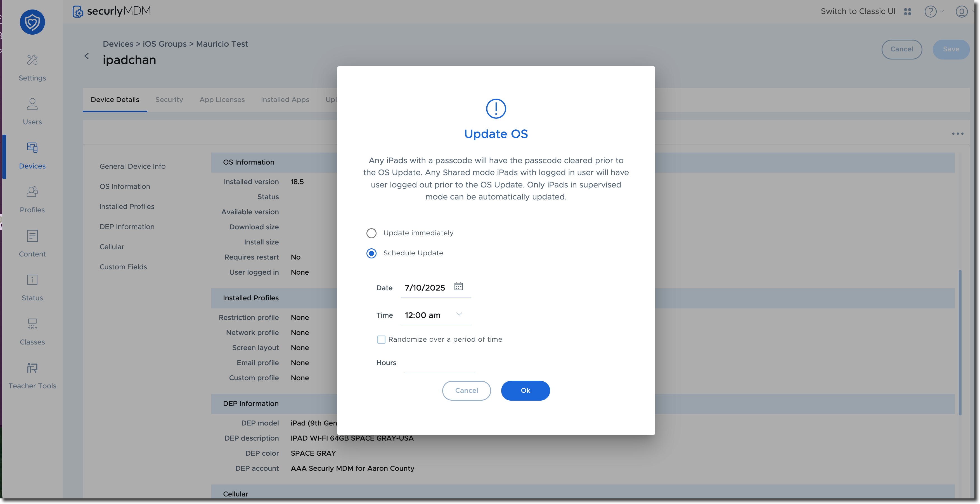This screenshot has width=980, height=504.
Task: Switch to the Device Details tab
Action: pyautogui.click(x=115, y=100)
